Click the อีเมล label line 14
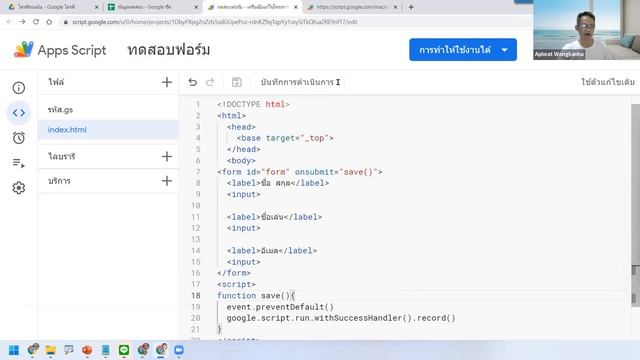This screenshot has width=640, height=360. pos(272,251)
